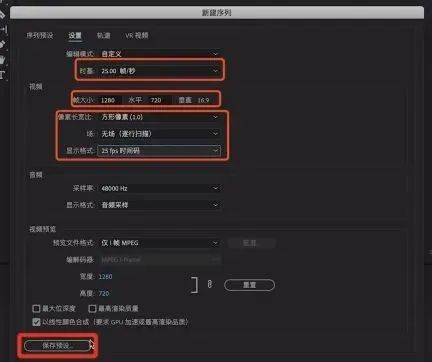Viewport: 432px width, 362px height.
Task: Open 预览文件格式 dropdown 仅 I 帧 MPEG
Action: (x=159, y=243)
